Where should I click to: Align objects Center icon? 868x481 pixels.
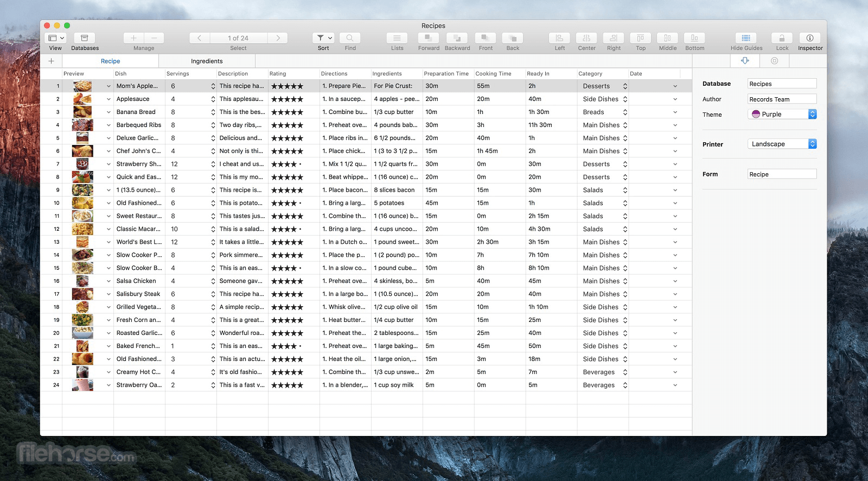point(586,38)
